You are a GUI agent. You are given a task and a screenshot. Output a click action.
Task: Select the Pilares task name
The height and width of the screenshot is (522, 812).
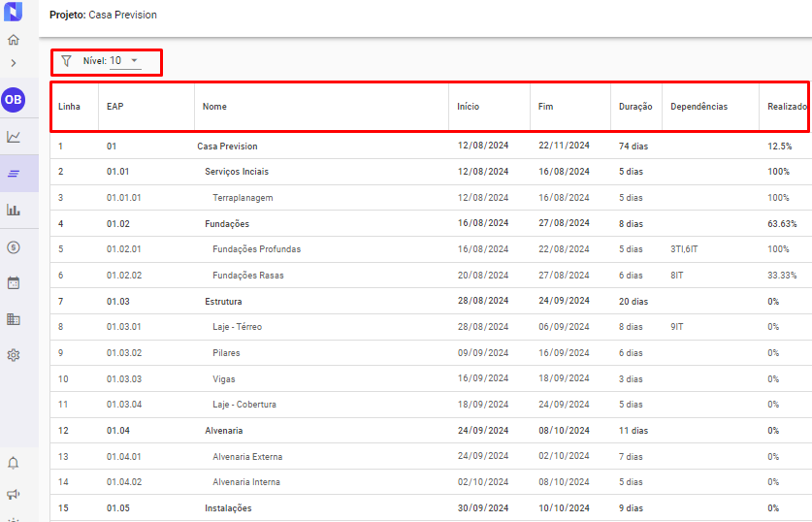pos(226,352)
